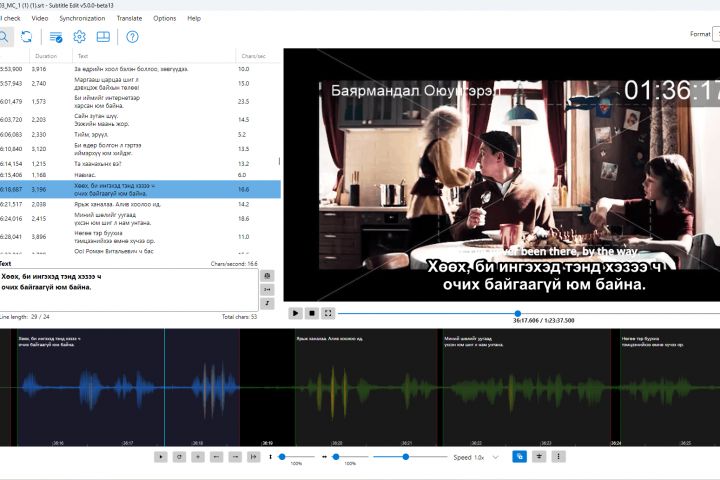Open the Video menu
Image resolution: width=720 pixels, height=480 pixels.
pyautogui.click(x=39, y=18)
